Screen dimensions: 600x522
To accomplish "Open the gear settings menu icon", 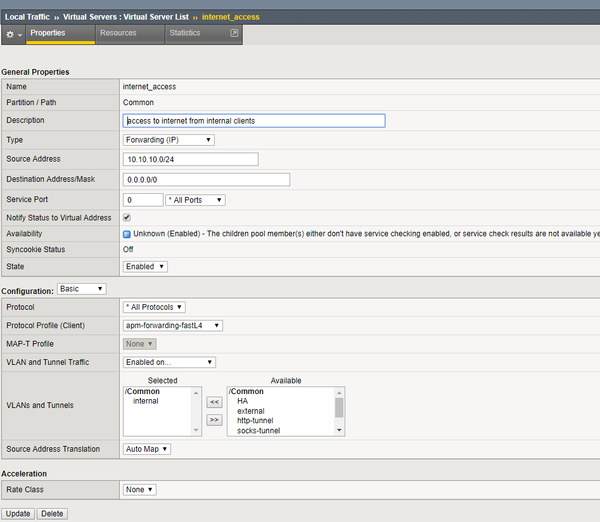I will (13, 34).
